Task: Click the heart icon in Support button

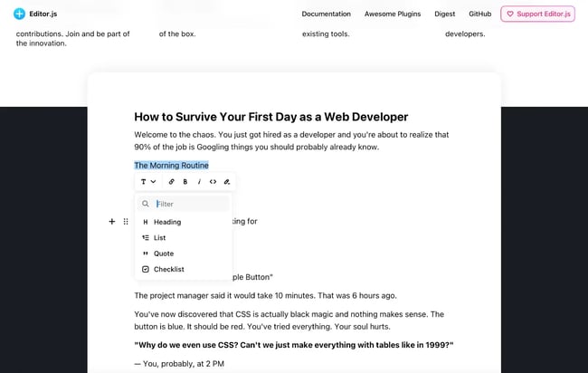Action: point(510,14)
